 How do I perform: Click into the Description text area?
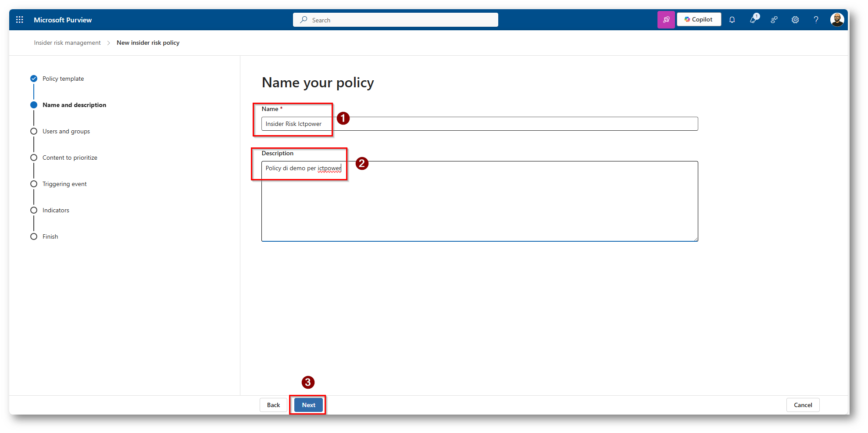[x=479, y=201]
